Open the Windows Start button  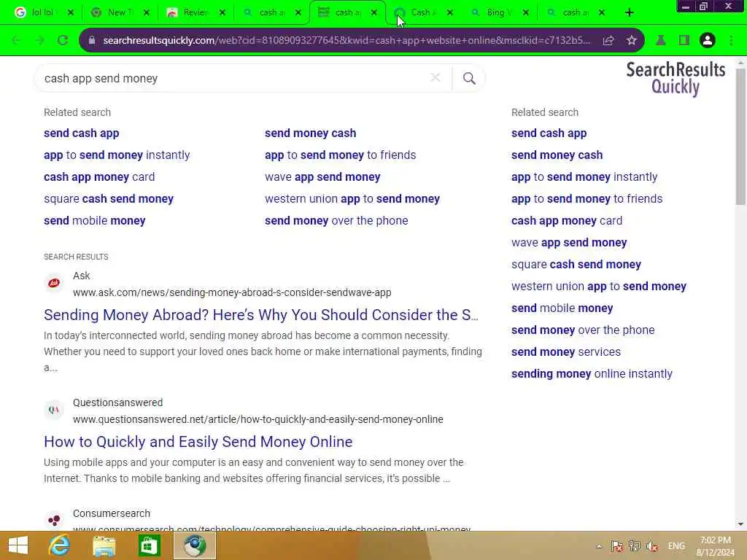(18, 545)
